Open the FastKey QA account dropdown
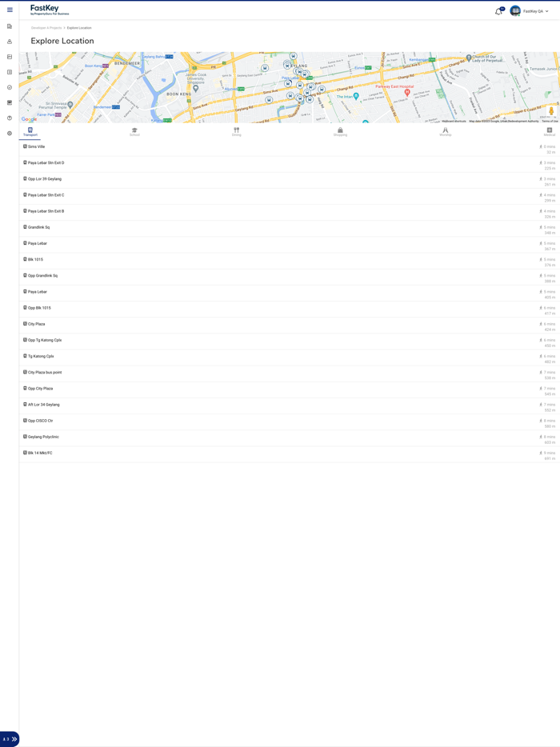This screenshot has height=747, width=560. point(536,11)
